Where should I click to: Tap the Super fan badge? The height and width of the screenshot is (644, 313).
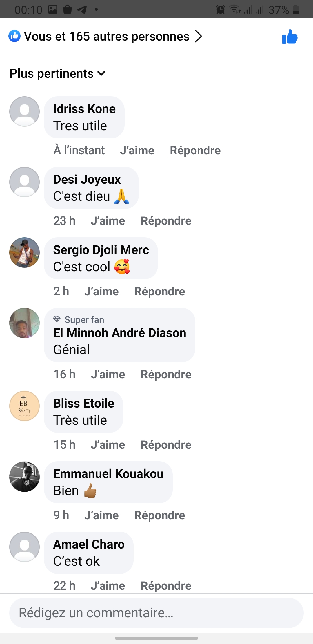pyautogui.click(x=79, y=320)
